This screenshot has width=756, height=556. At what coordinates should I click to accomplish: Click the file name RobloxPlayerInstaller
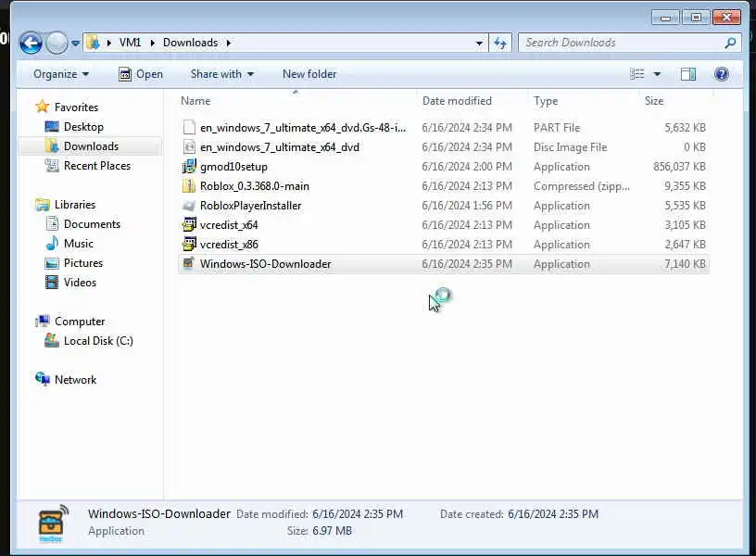[250, 206]
